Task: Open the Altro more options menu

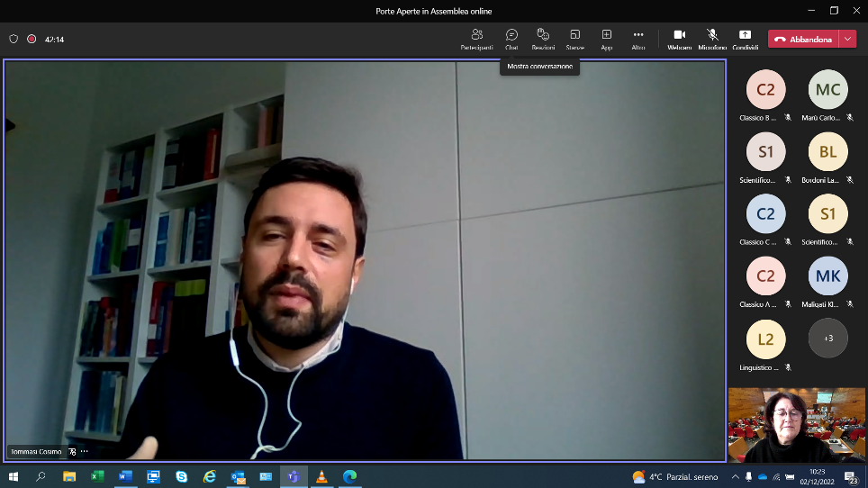Action: [x=638, y=39]
